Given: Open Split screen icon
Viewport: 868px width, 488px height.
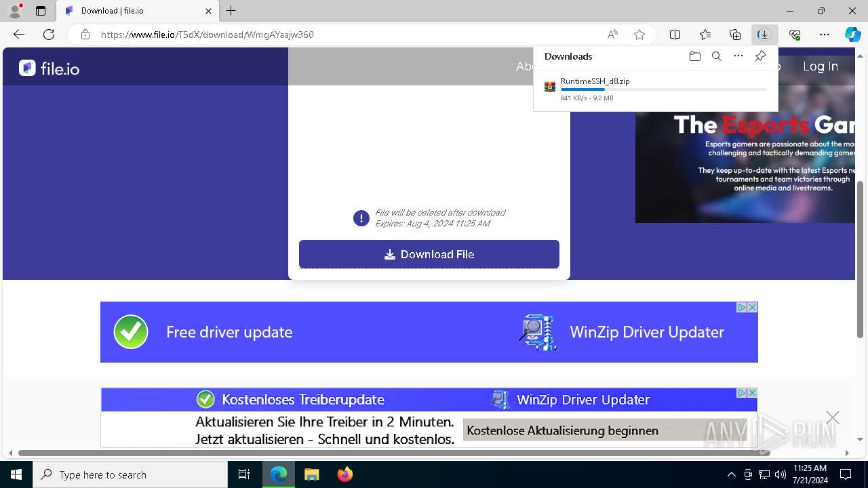Looking at the screenshot, I should point(675,35).
